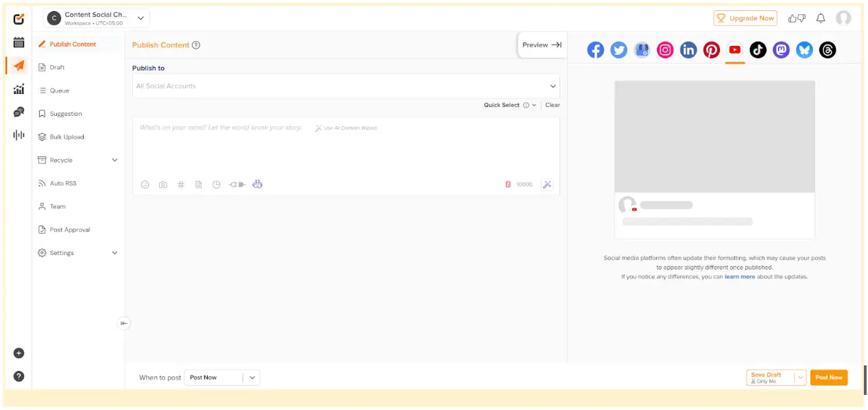Open the learn more link
The image size is (868, 410).
point(740,277)
